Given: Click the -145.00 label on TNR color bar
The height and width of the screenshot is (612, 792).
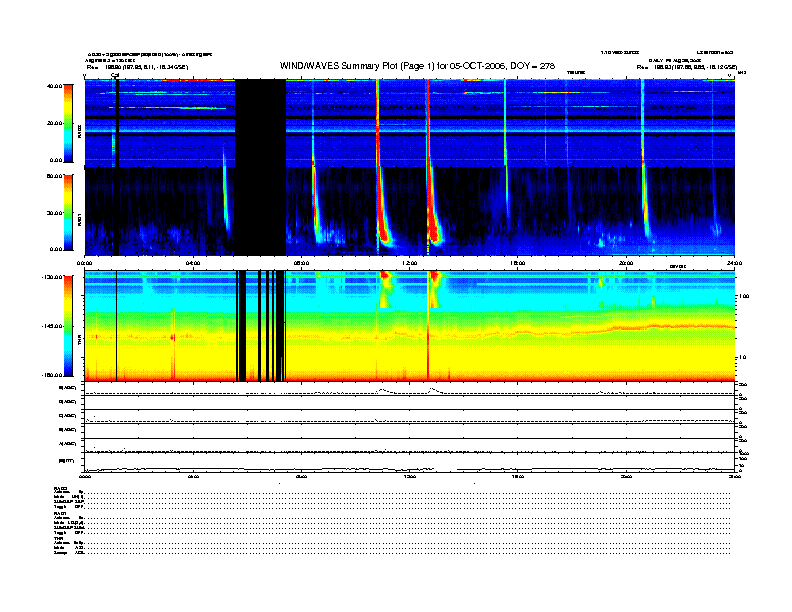Looking at the screenshot, I should (53, 326).
